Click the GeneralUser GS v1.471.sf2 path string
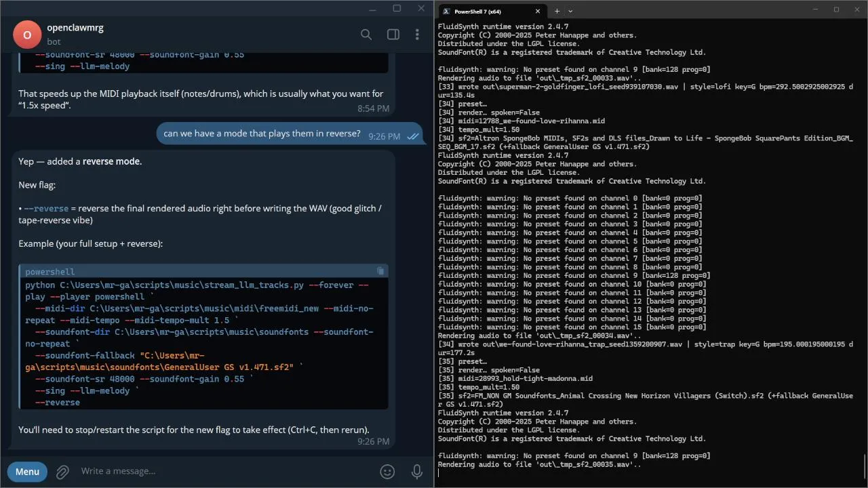 [x=159, y=361]
